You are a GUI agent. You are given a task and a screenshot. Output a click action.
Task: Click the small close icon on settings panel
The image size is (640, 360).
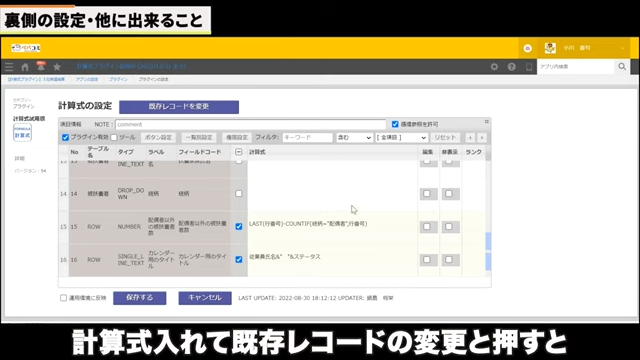coord(487,122)
